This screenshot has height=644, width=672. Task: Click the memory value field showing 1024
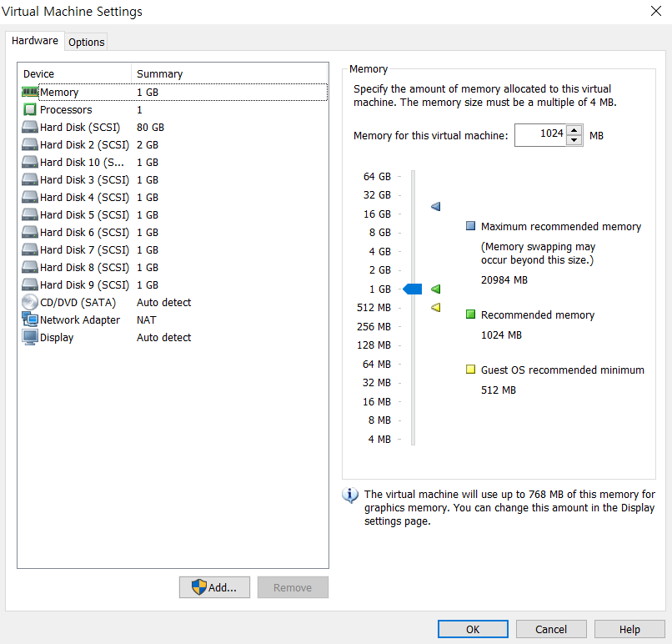(540, 135)
